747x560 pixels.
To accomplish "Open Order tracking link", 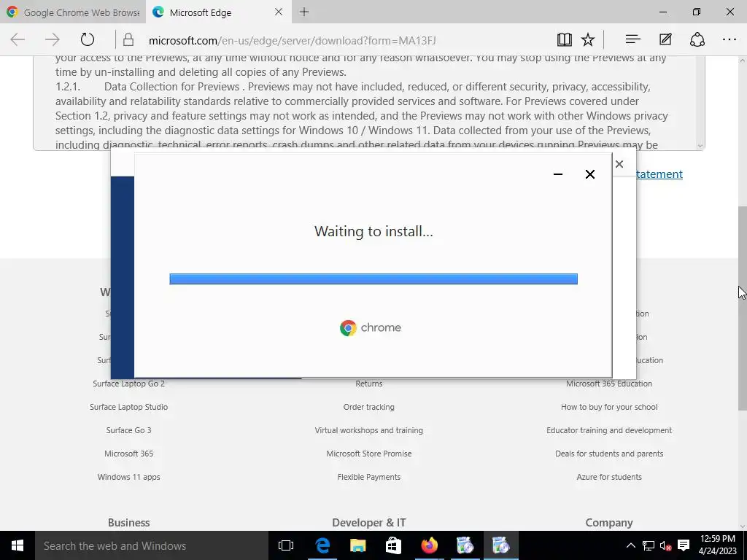I will pos(368,407).
